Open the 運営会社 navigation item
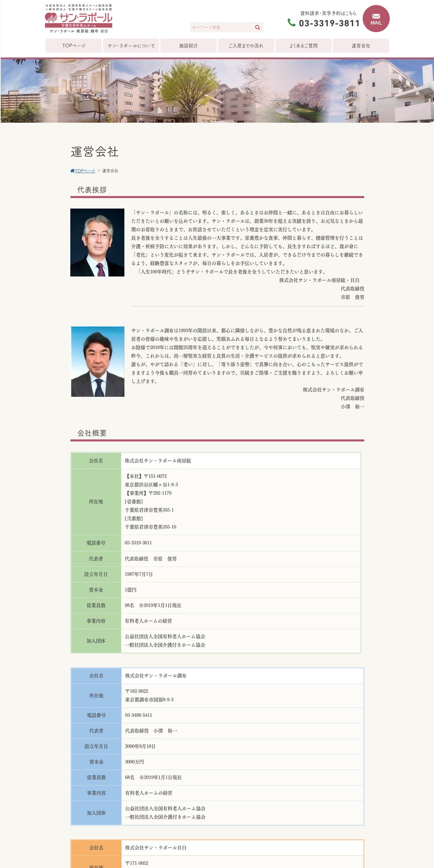The height and width of the screenshot is (868, 434). [x=361, y=46]
